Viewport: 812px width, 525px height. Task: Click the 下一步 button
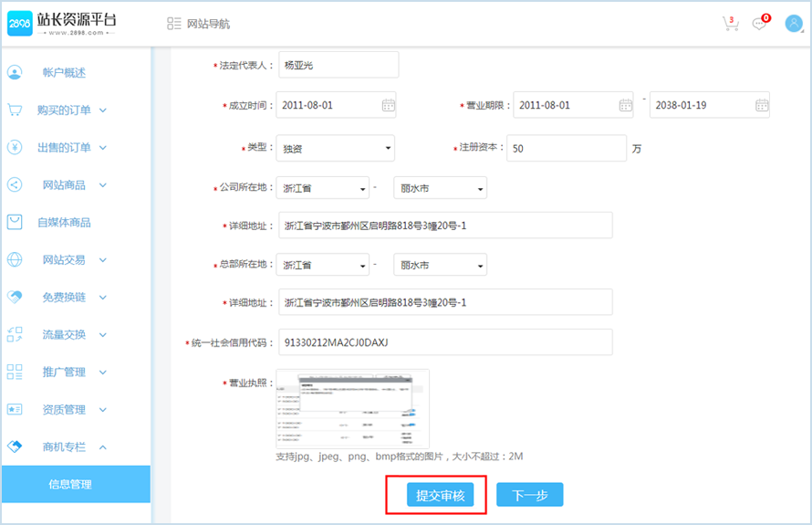click(x=529, y=495)
